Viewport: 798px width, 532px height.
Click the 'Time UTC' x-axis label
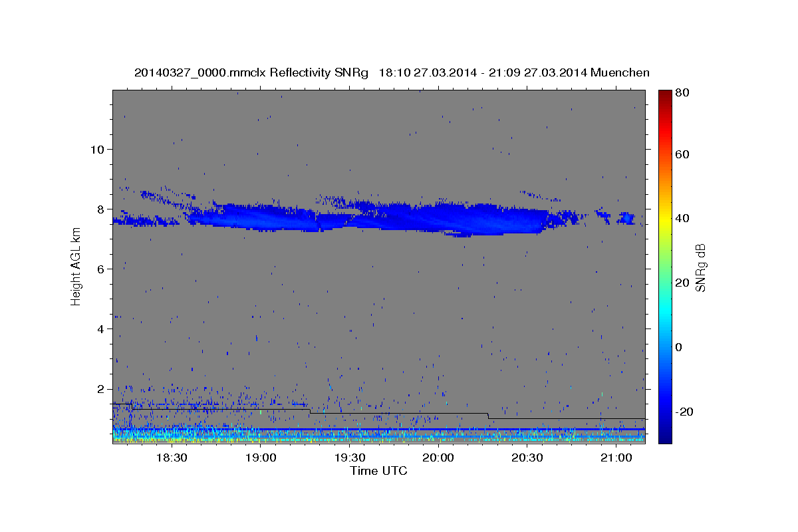(x=378, y=471)
